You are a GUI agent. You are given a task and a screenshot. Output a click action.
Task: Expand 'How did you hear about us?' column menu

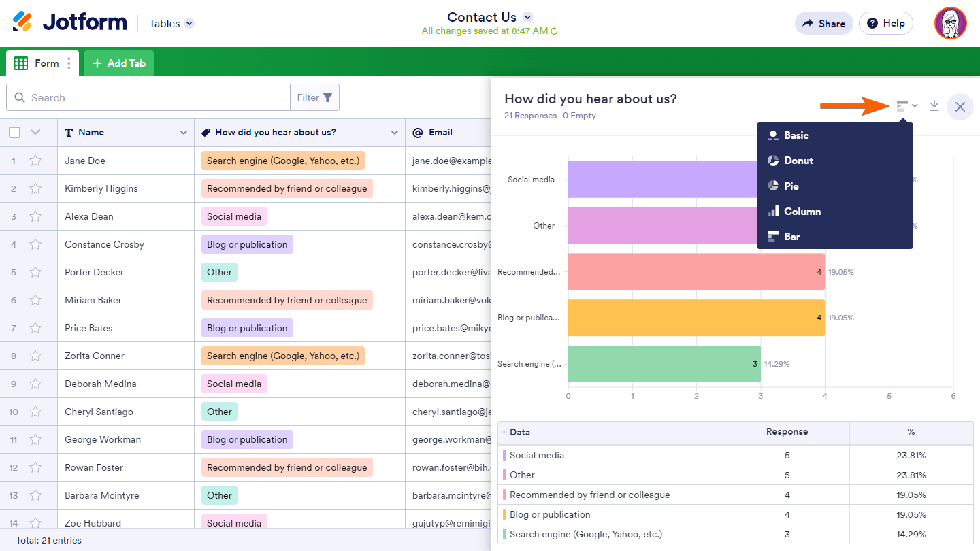[x=395, y=133]
